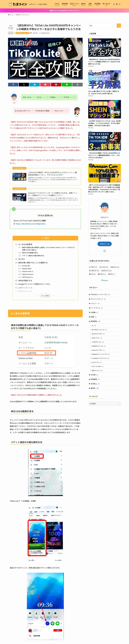Share the article on Facebook
This screenshot has width=129, height=644.
[x=13, y=84]
